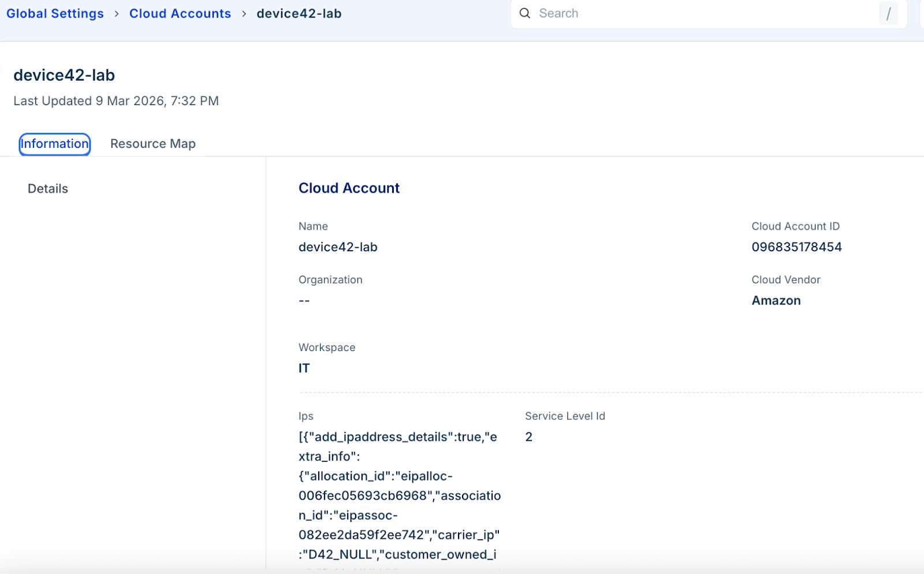Open Global Settings breadcrumb link

(55, 13)
